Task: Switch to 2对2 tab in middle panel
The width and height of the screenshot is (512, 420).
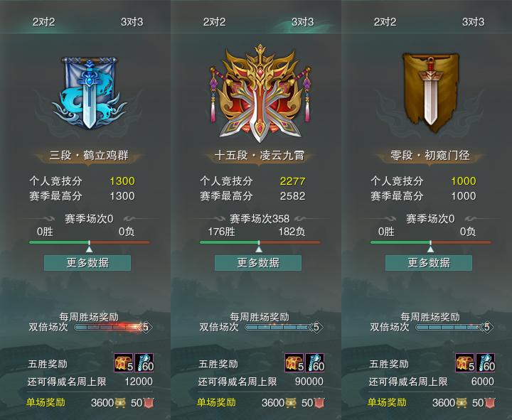Action: coord(214,22)
